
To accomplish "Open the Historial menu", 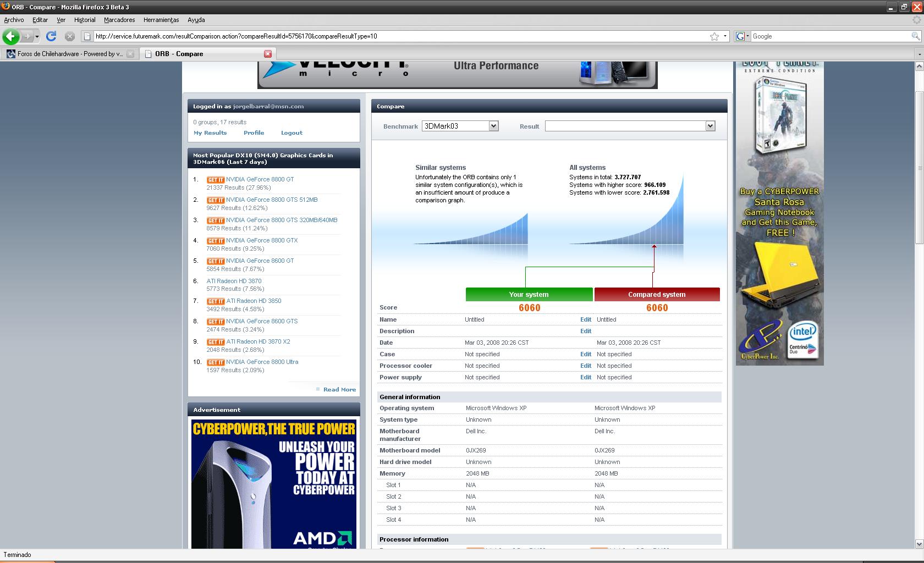I will 85,20.
